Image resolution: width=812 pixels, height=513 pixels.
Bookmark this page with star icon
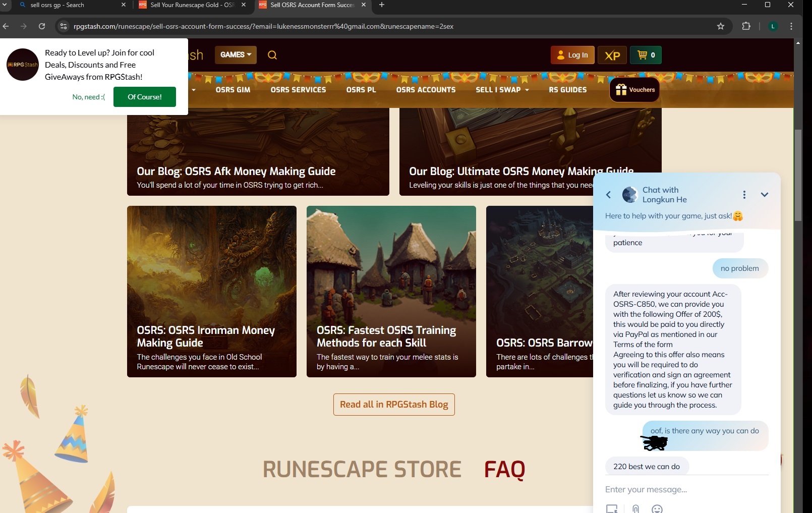pos(721,26)
